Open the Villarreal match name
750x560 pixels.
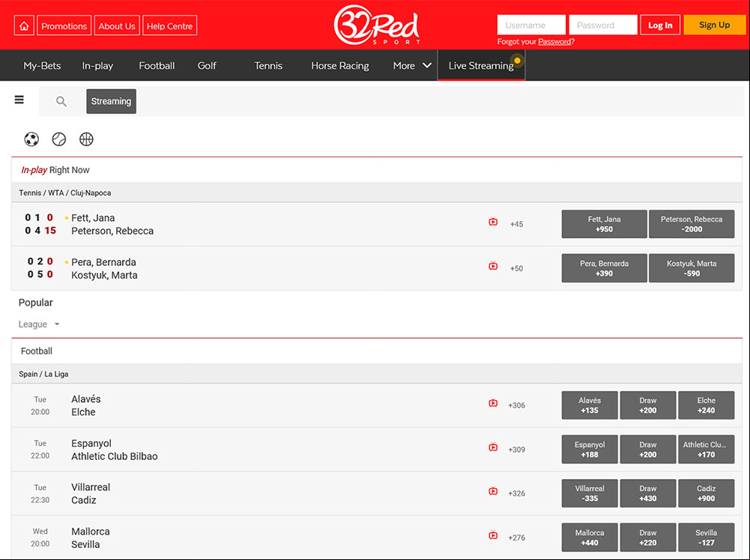coord(91,487)
